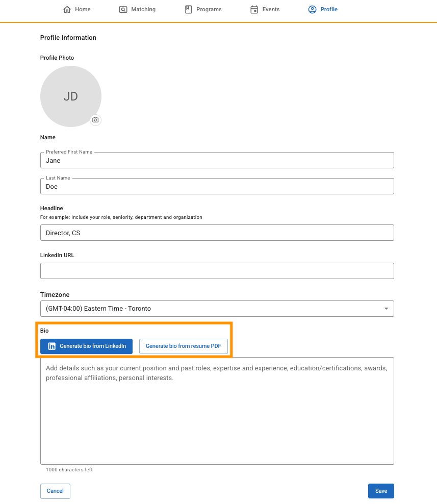Click the JD avatar circle
This screenshot has height=504, width=437.
[70, 96]
